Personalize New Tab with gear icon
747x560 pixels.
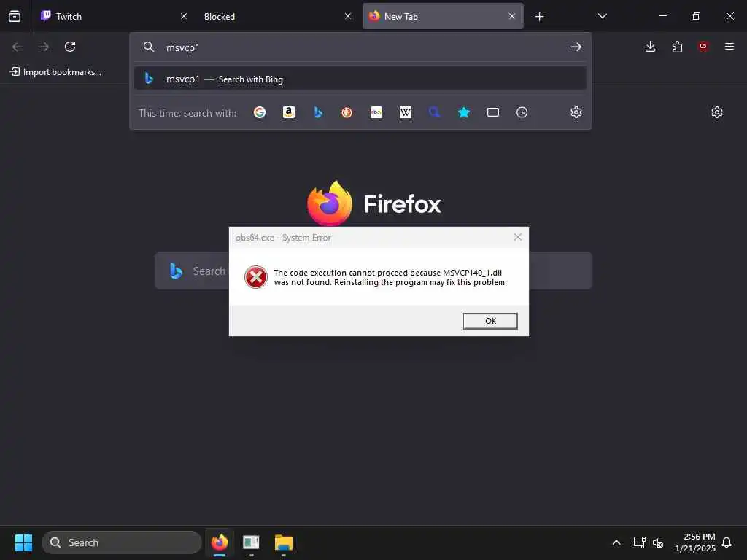(717, 112)
